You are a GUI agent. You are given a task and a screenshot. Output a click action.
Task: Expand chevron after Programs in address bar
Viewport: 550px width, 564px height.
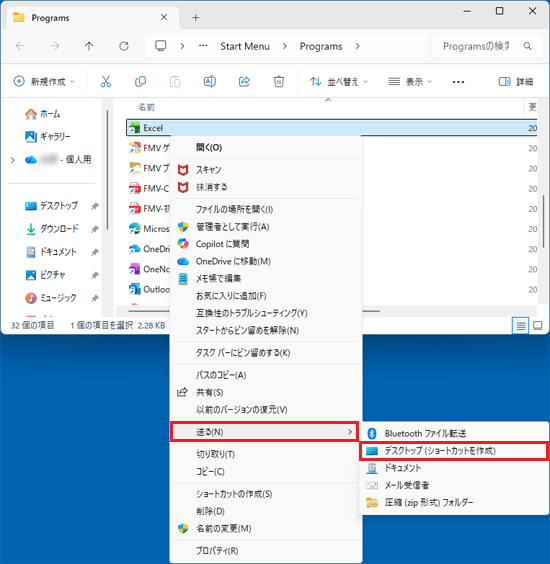tap(357, 46)
